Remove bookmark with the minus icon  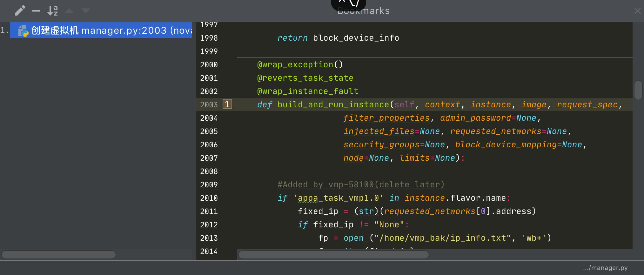pyautogui.click(x=36, y=11)
